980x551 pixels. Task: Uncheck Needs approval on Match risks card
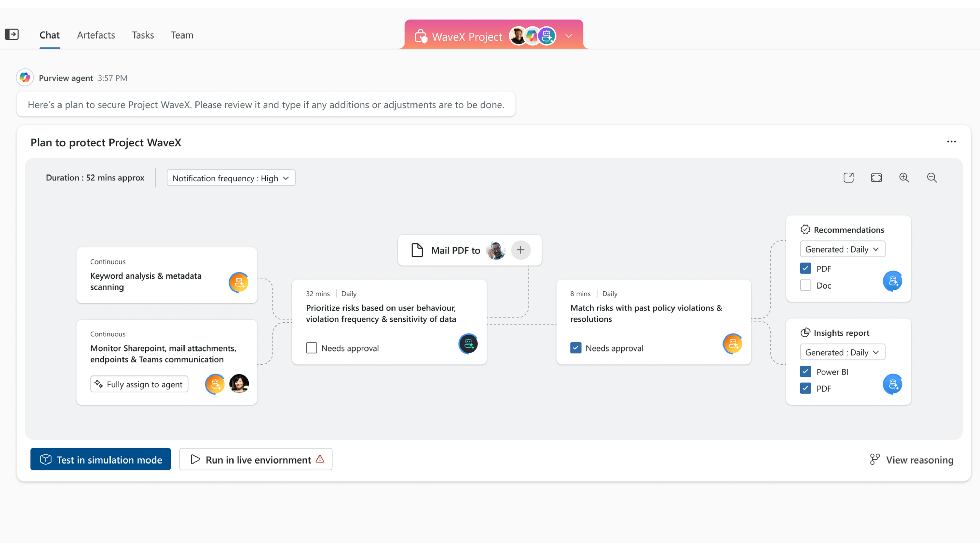click(x=576, y=348)
